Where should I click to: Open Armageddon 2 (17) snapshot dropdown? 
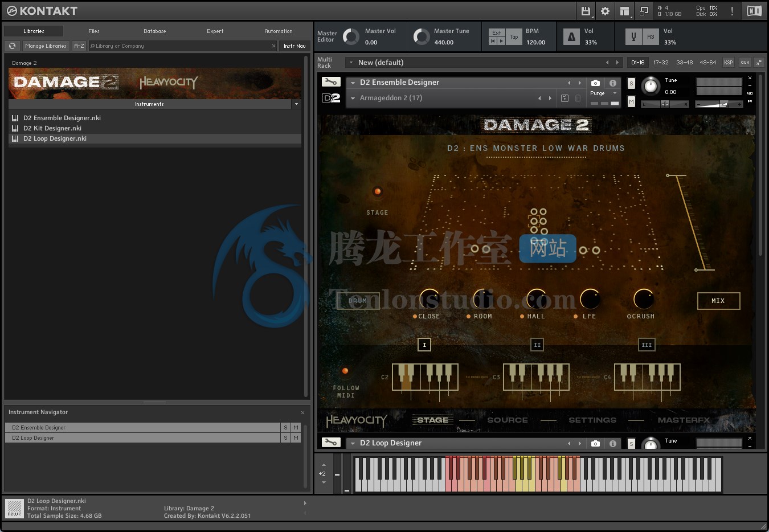[353, 98]
